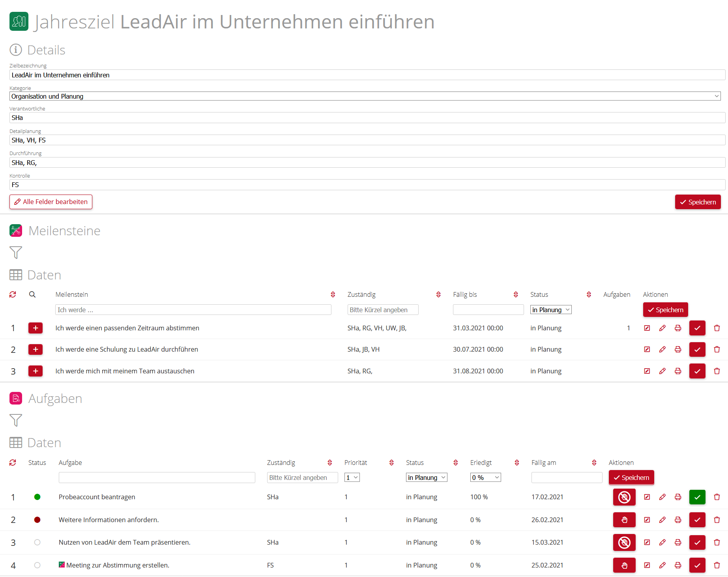This screenshot has height=577, width=728.
Task: Focus the new Aufgabe text input
Action: coord(157,478)
